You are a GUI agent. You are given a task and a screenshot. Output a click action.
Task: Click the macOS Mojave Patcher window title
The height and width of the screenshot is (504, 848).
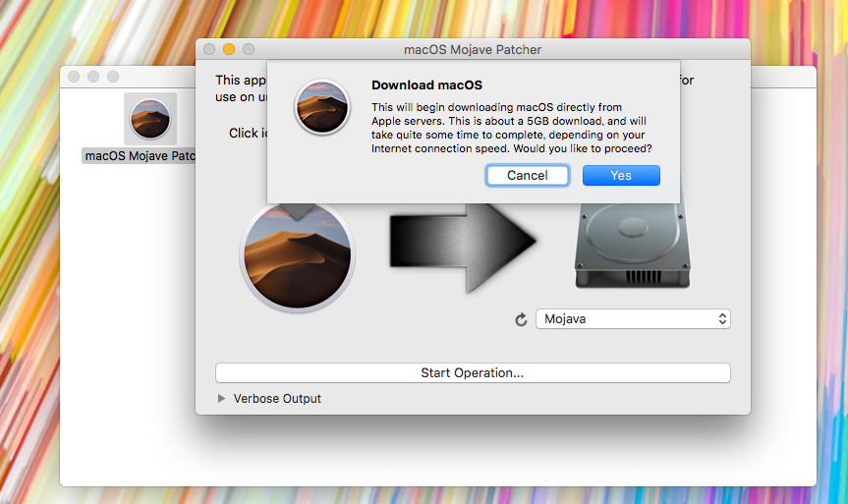[x=473, y=49]
